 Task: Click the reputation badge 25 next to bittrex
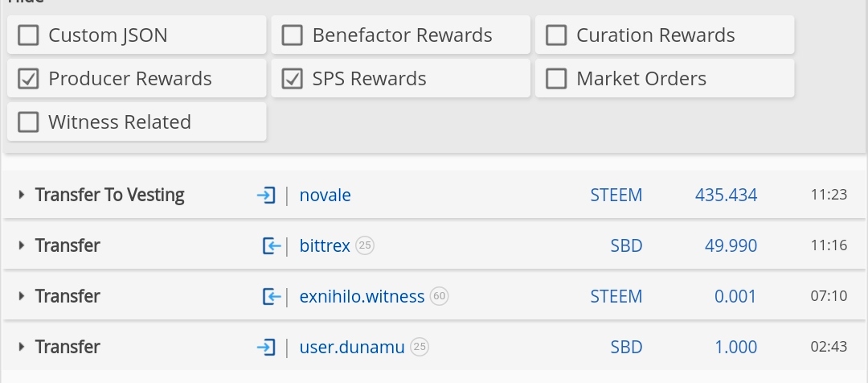point(365,245)
